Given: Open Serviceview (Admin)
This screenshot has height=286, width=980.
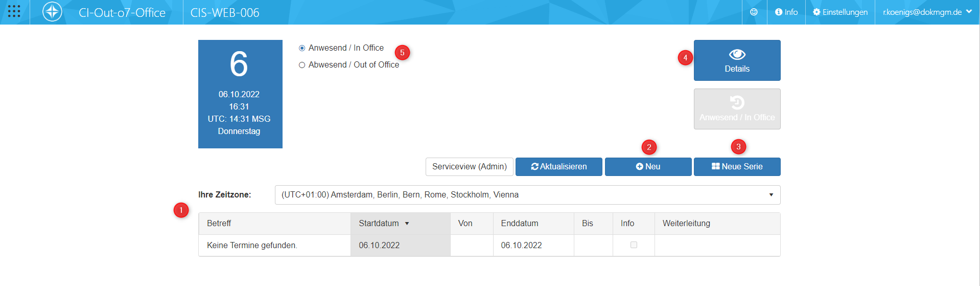Looking at the screenshot, I should point(469,167).
